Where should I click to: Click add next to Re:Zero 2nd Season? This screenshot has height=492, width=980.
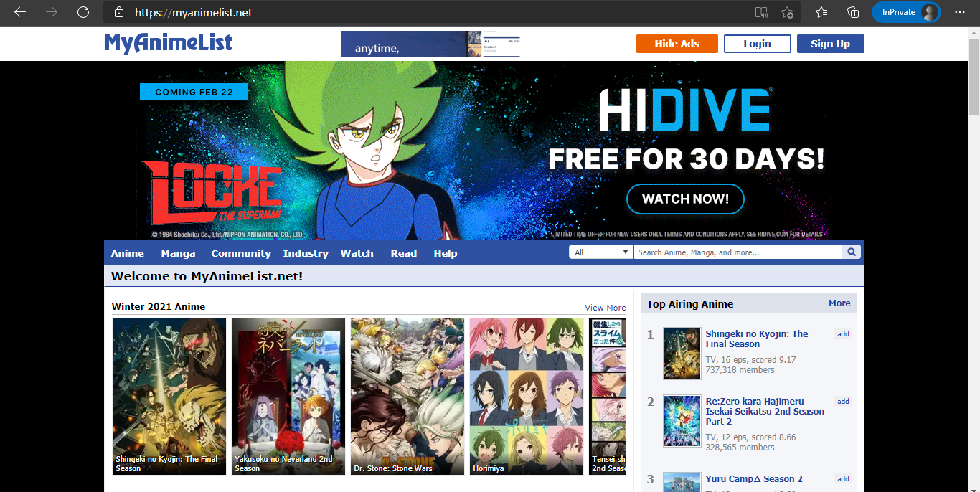[x=843, y=402]
